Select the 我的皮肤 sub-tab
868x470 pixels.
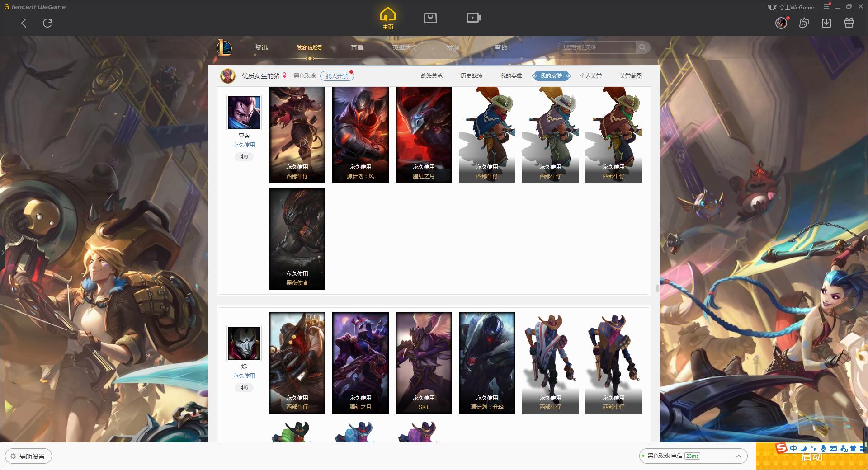(551, 76)
